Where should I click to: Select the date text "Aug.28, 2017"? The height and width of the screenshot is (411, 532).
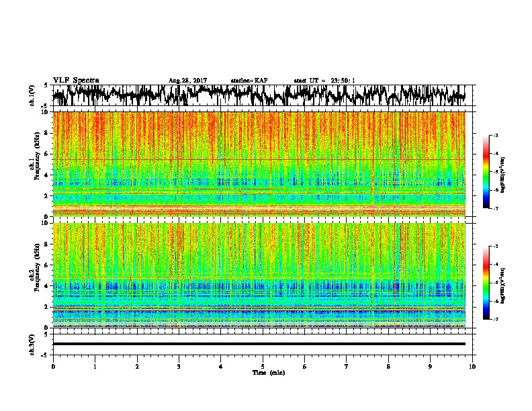[187, 81]
